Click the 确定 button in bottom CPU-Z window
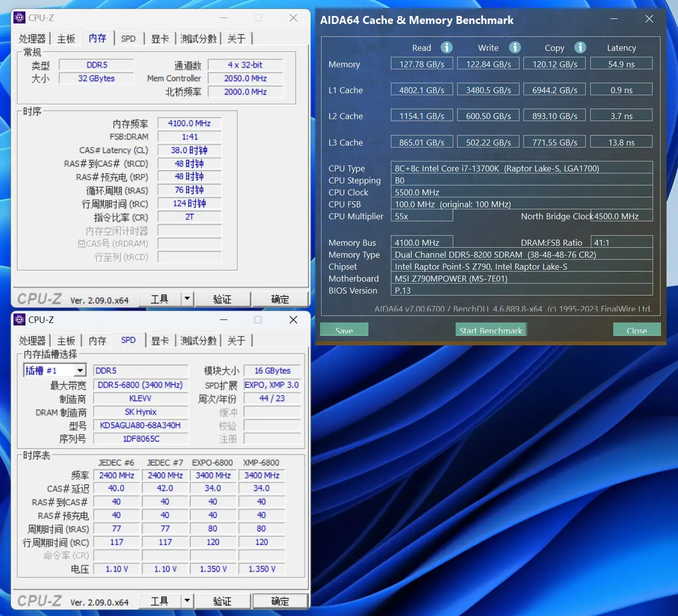This screenshot has width=678, height=616. click(280, 601)
